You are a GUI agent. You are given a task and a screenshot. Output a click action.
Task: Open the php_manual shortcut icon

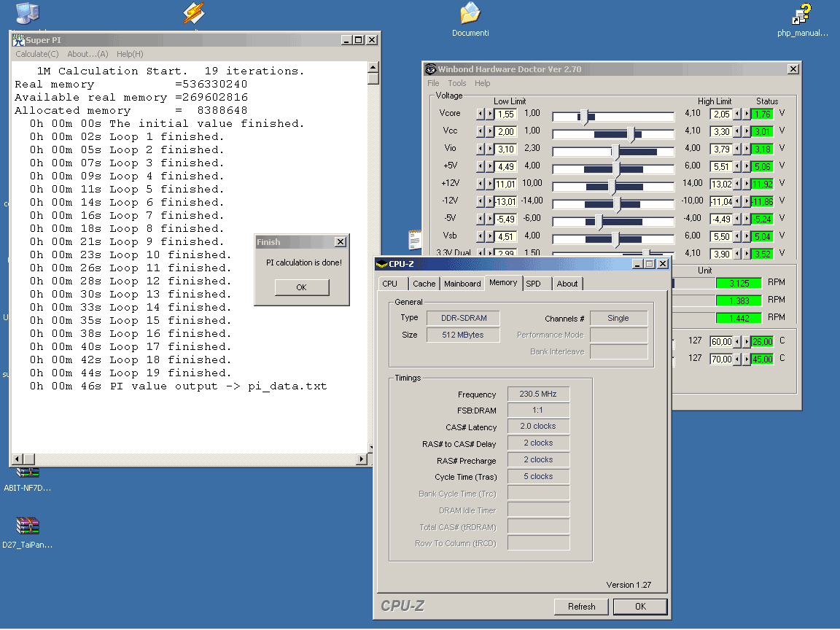[802, 13]
